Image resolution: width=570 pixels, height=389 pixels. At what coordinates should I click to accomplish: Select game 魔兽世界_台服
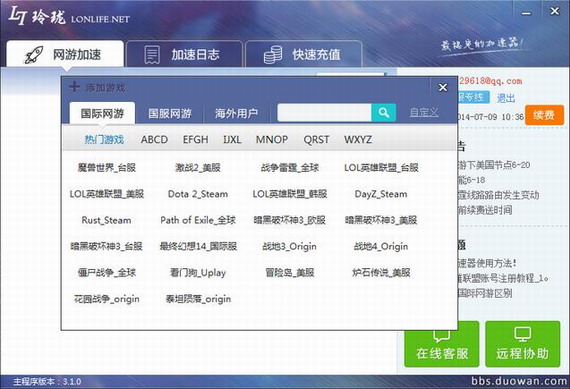pos(107,168)
